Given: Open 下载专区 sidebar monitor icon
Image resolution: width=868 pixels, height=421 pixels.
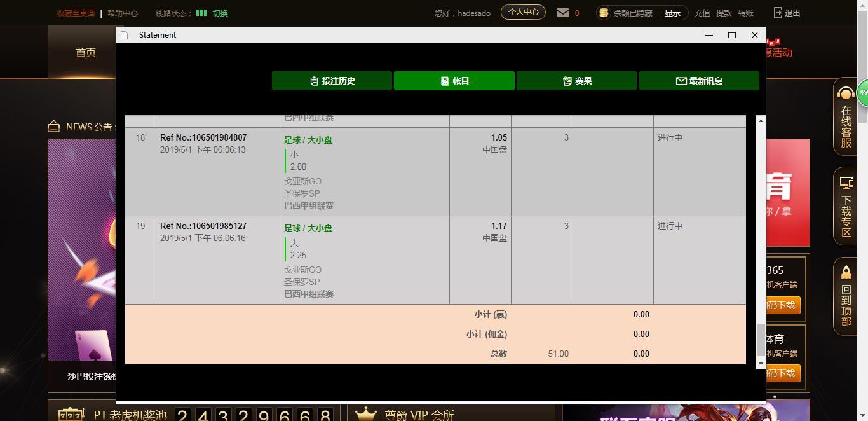Looking at the screenshot, I should [846, 183].
